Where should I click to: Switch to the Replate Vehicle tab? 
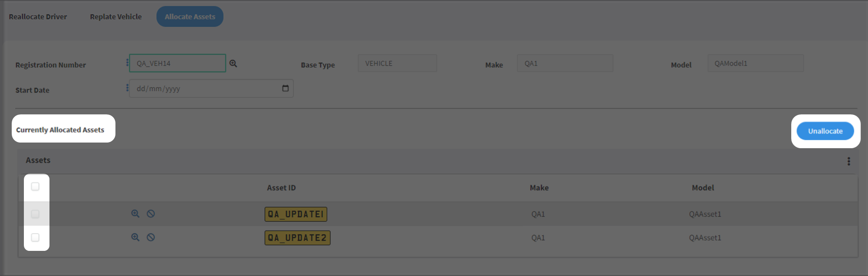[116, 16]
